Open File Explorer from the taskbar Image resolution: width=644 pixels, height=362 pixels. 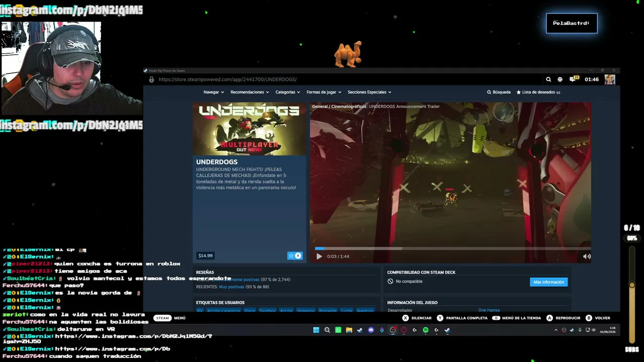pos(349,330)
